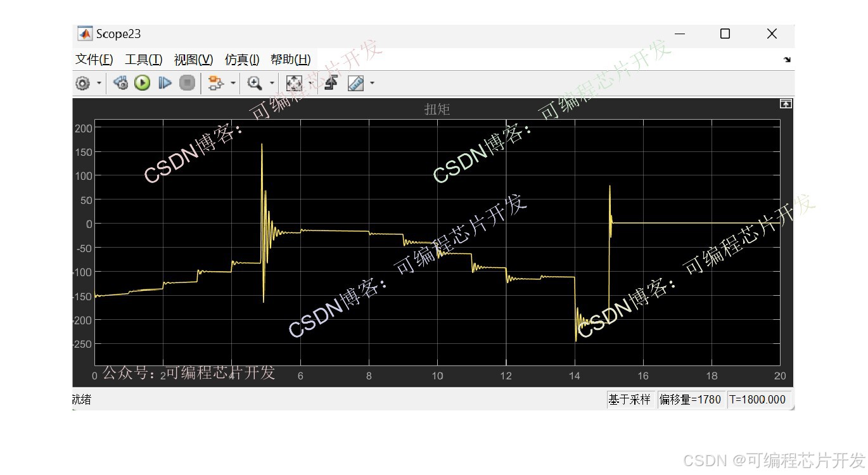The image size is (868, 475).
Task: Click the y-axis label -250
Action: coord(82,344)
